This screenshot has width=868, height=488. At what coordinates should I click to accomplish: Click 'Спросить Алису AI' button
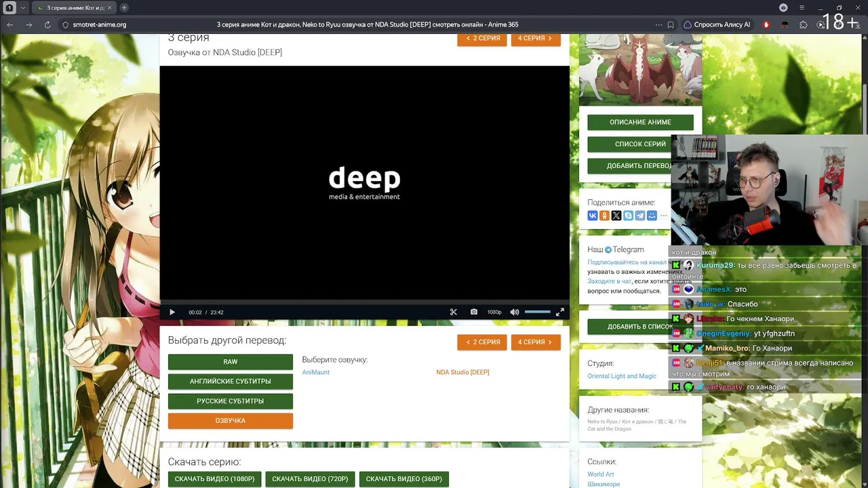pyautogui.click(x=717, y=24)
